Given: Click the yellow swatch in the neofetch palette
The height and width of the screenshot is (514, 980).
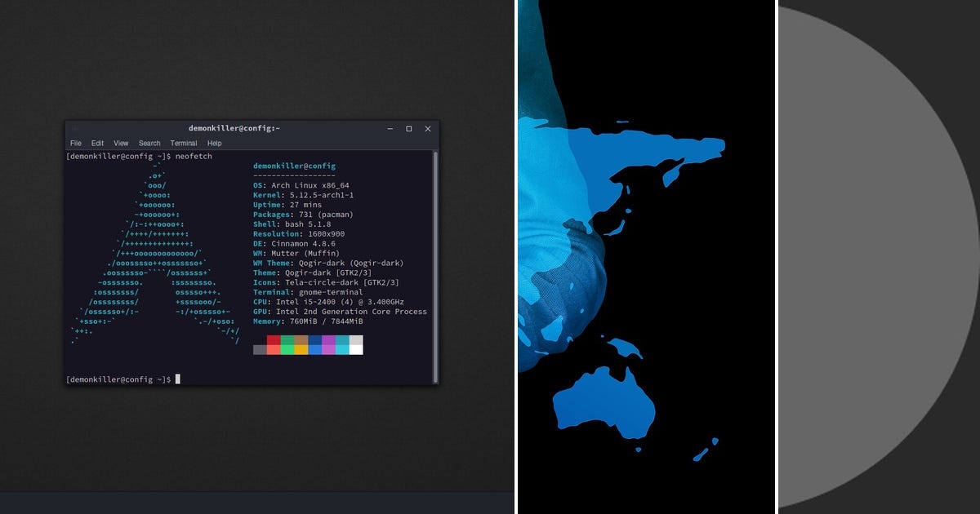Looking at the screenshot, I should (x=301, y=346).
